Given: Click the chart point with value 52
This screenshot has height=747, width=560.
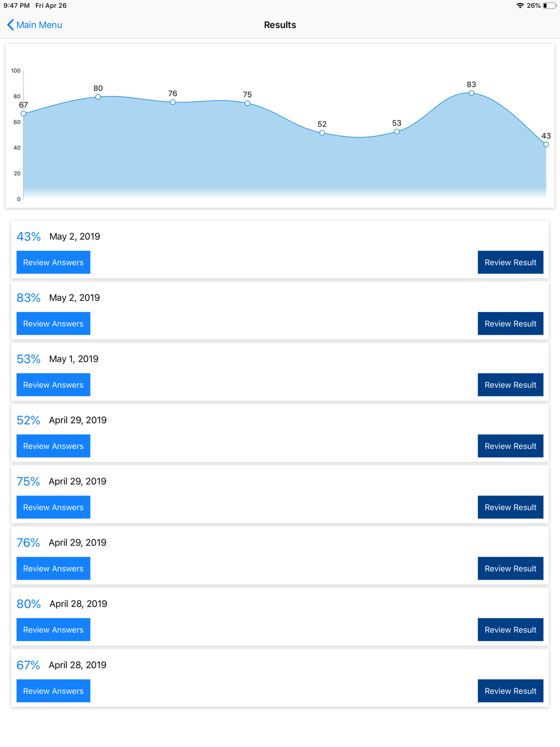Looking at the screenshot, I should point(322,133).
